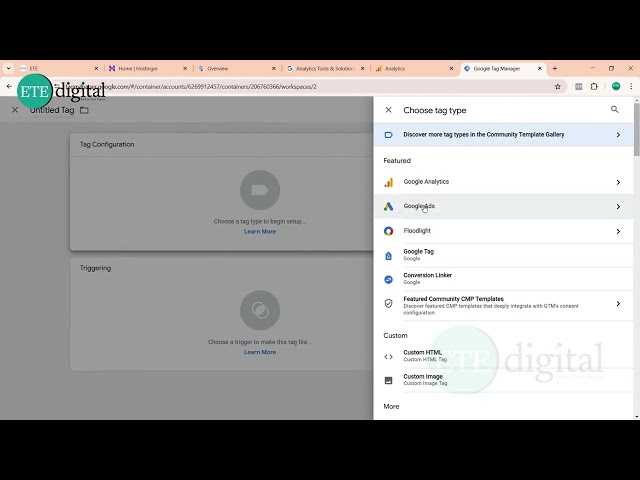Open a new browser tab
640x480 pixels.
tap(555, 69)
